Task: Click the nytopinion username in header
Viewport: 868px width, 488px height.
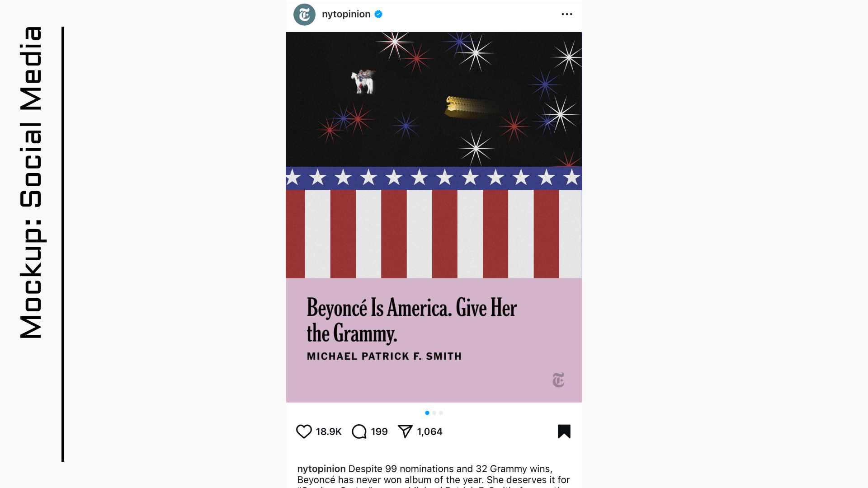Action: 346,14
